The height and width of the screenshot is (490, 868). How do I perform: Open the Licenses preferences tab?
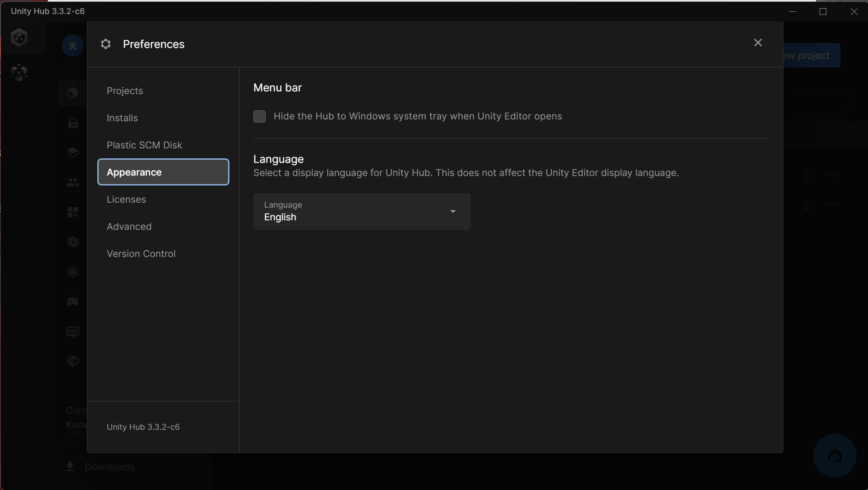pyautogui.click(x=163, y=200)
